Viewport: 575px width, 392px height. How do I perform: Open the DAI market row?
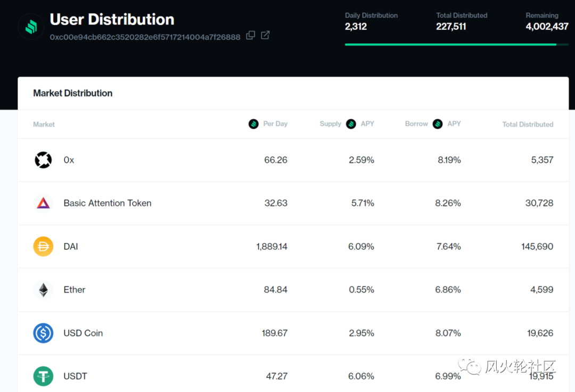tap(293, 247)
